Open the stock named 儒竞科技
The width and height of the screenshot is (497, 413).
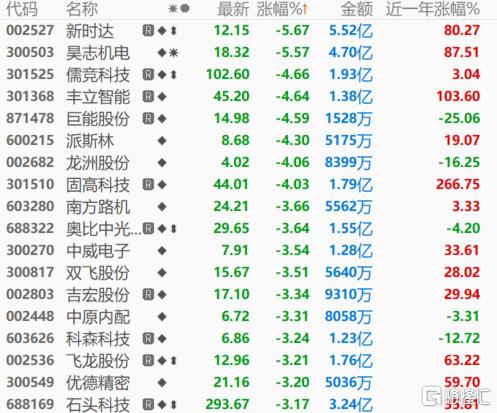click(98, 75)
